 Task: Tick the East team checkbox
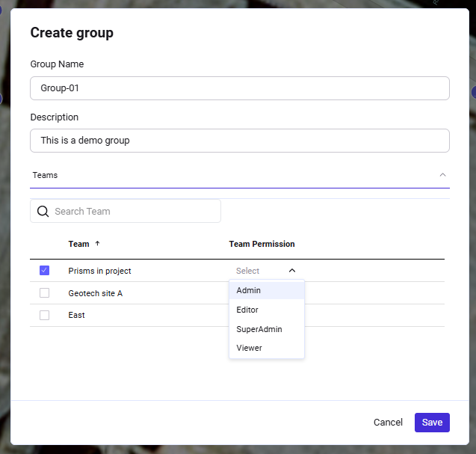tap(44, 315)
